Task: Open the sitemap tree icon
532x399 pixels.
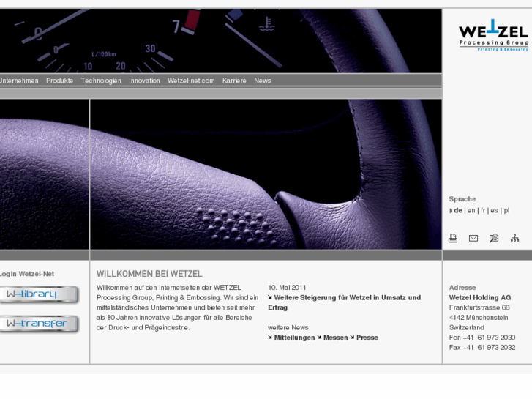Action: (x=514, y=239)
